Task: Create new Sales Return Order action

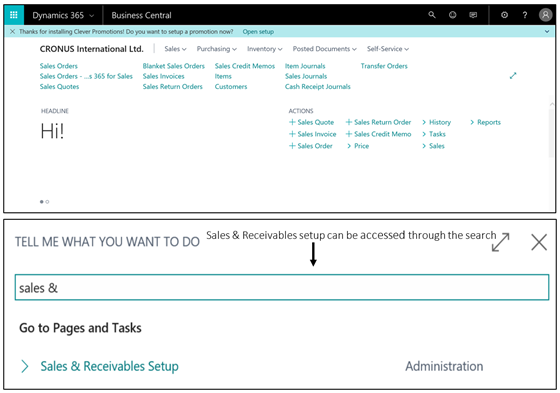Action: click(378, 122)
